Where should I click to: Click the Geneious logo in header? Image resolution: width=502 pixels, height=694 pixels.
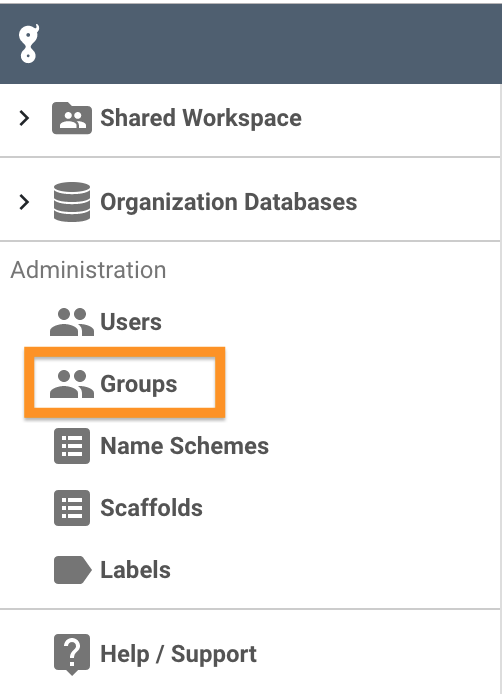click(x=29, y=43)
